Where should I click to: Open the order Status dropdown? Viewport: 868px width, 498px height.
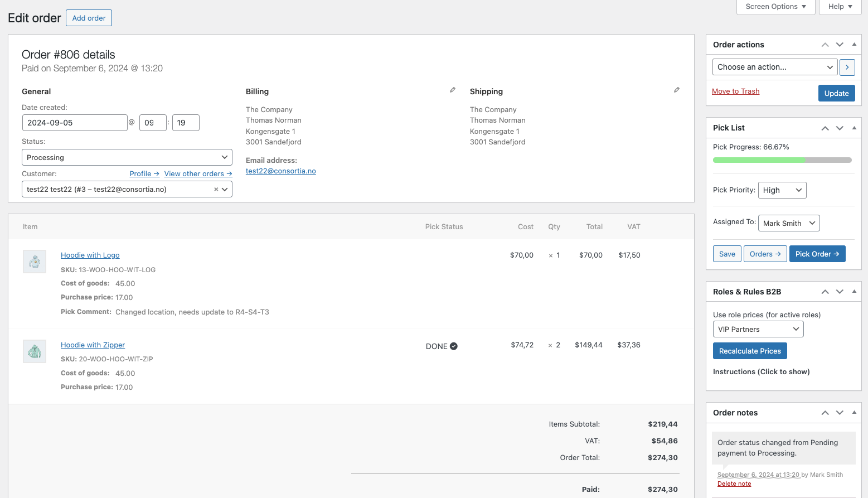tap(127, 157)
